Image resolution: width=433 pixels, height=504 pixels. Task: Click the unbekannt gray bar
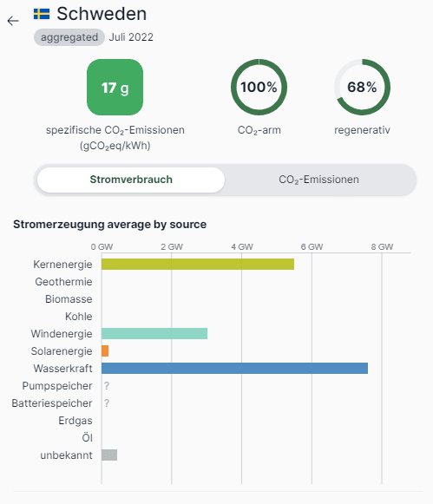point(109,455)
